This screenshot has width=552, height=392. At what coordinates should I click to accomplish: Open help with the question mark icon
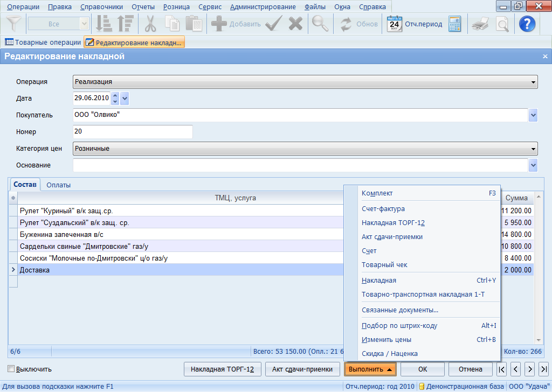click(x=526, y=24)
